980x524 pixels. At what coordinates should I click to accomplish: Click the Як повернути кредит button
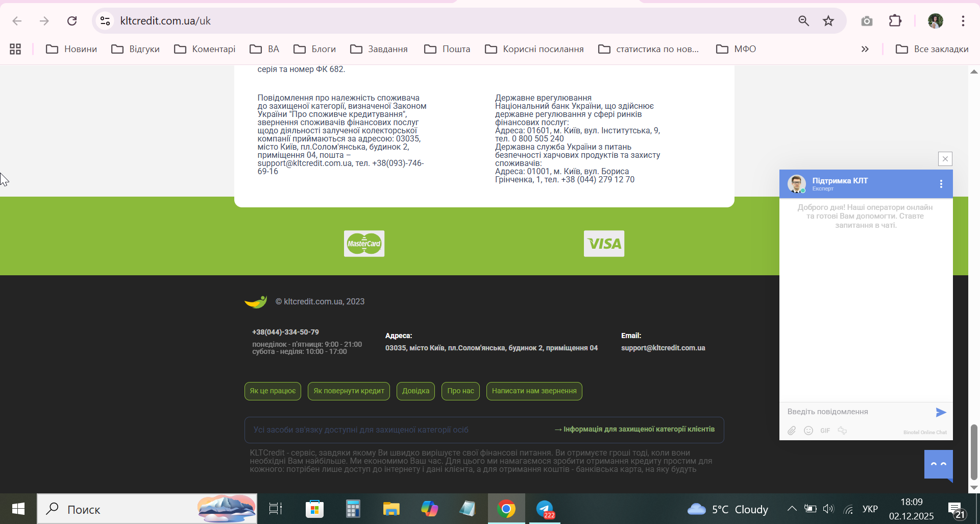(x=349, y=391)
